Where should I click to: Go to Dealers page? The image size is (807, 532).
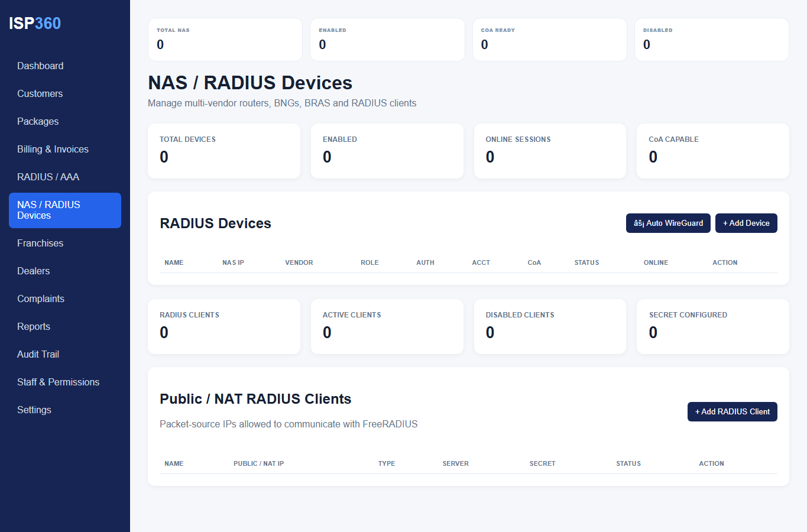[65, 271]
